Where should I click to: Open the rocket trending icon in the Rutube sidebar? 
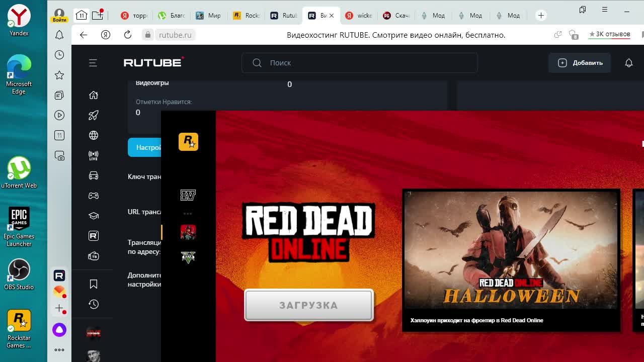[x=94, y=115]
